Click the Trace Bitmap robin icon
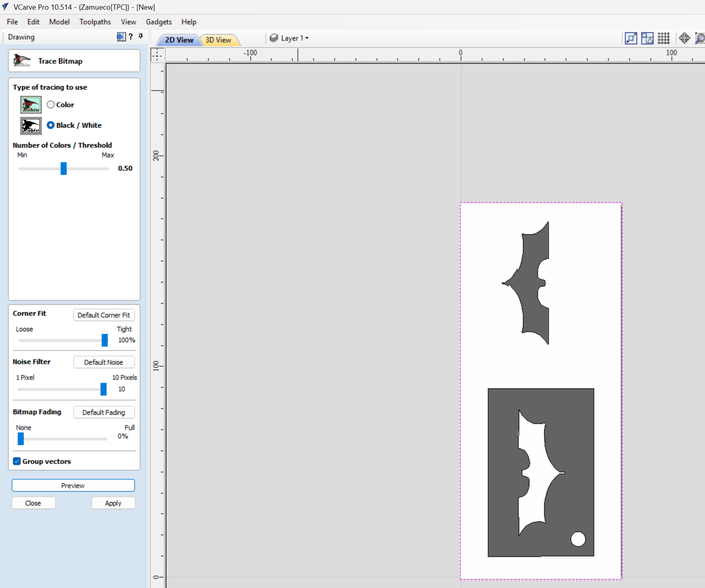The image size is (705, 588). point(22,61)
